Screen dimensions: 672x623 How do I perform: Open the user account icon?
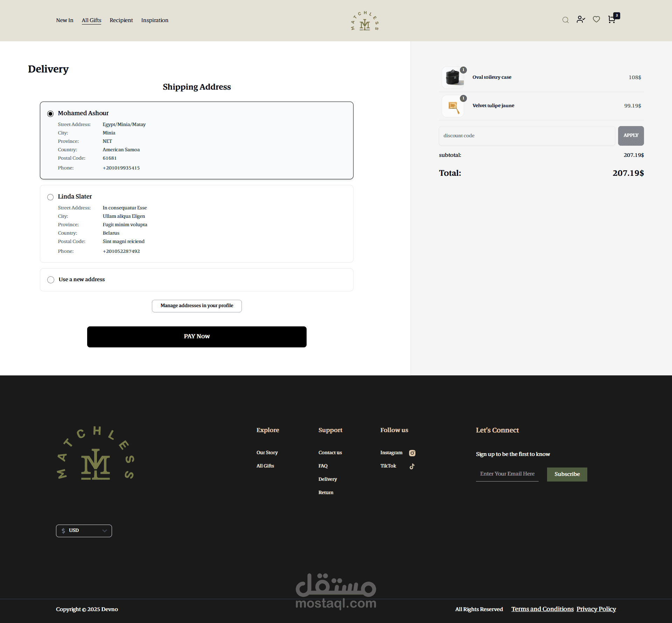click(x=581, y=20)
